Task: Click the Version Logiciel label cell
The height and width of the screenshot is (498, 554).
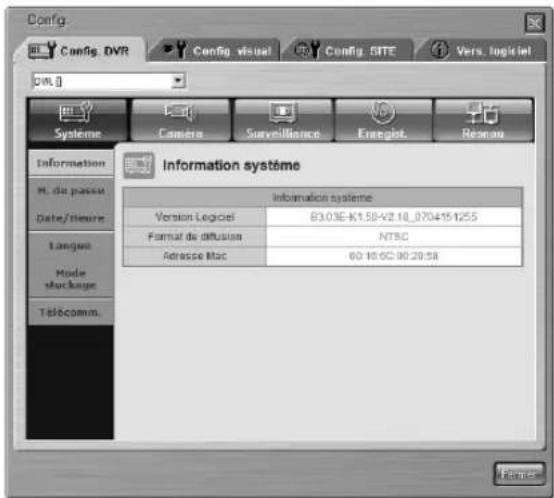Action: pos(195,217)
